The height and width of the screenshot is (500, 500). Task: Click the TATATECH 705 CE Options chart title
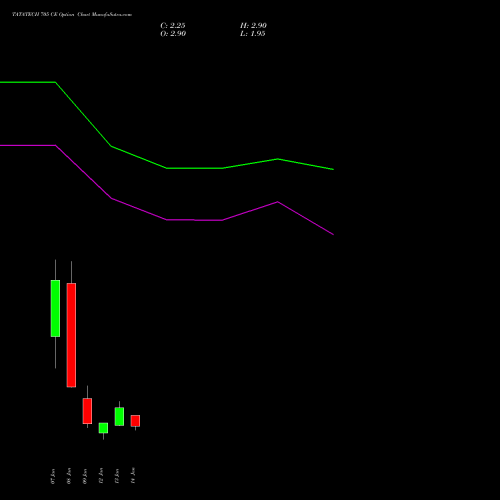(x=72, y=15)
